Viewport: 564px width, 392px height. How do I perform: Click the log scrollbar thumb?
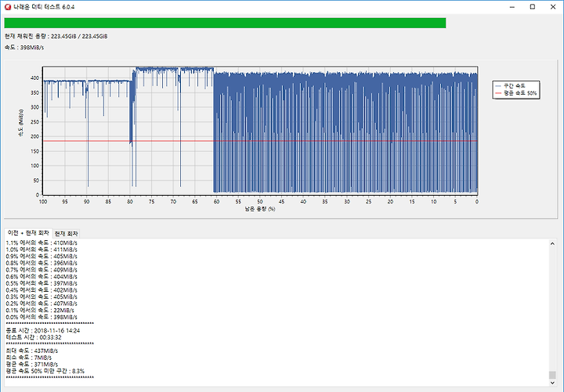tap(552, 375)
